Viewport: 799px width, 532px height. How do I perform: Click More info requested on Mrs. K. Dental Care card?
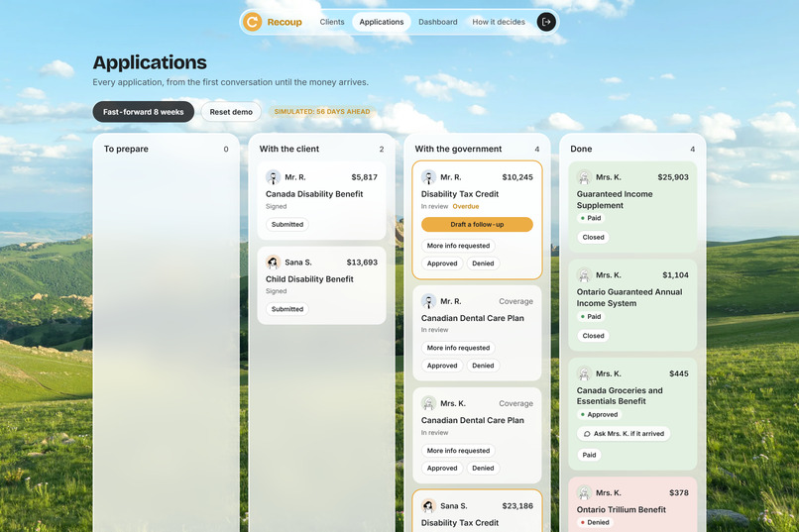click(458, 451)
